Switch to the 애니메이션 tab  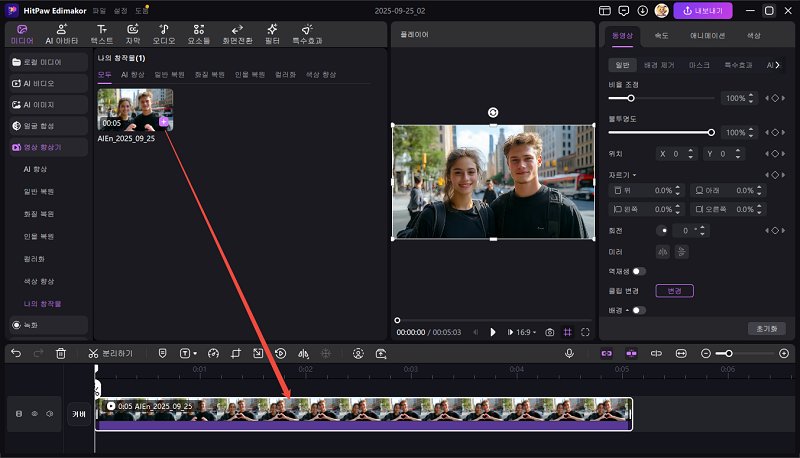[x=706, y=35]
